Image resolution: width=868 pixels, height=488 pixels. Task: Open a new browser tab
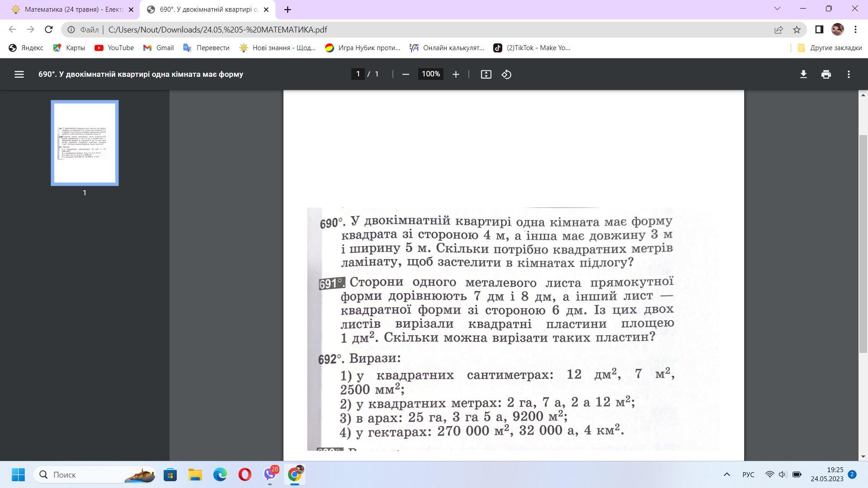click(288, 9)
